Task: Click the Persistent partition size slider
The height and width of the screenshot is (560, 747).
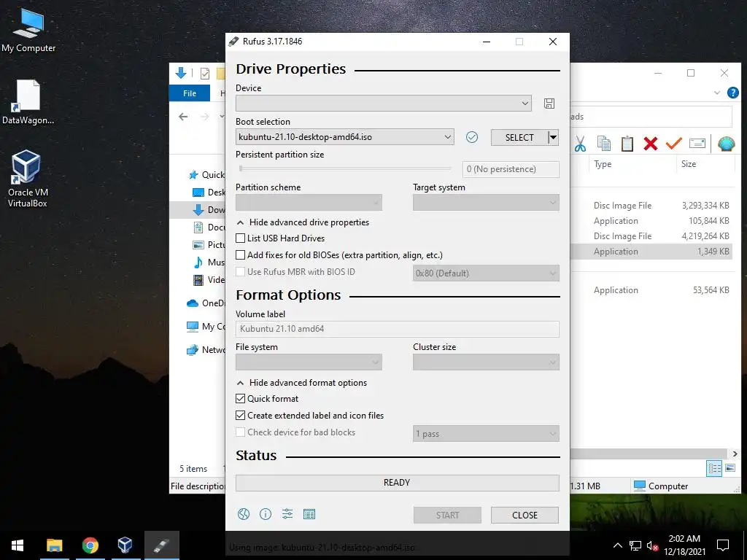Action: [345, 168]
